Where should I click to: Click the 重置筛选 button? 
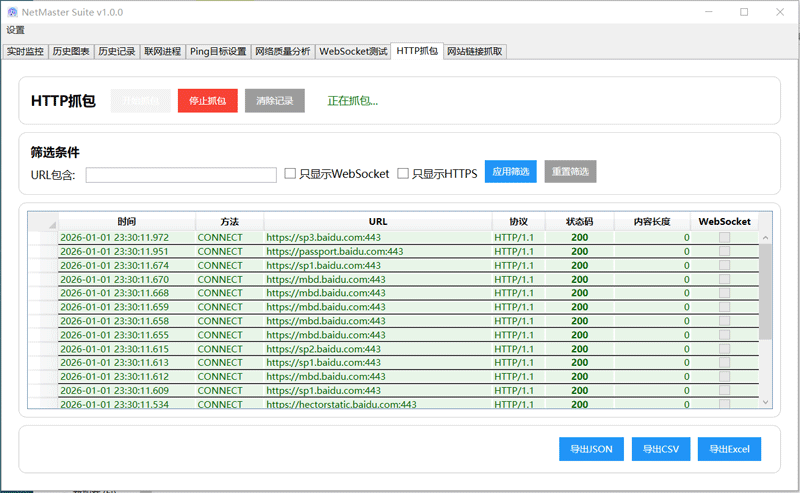click(570, 172)
